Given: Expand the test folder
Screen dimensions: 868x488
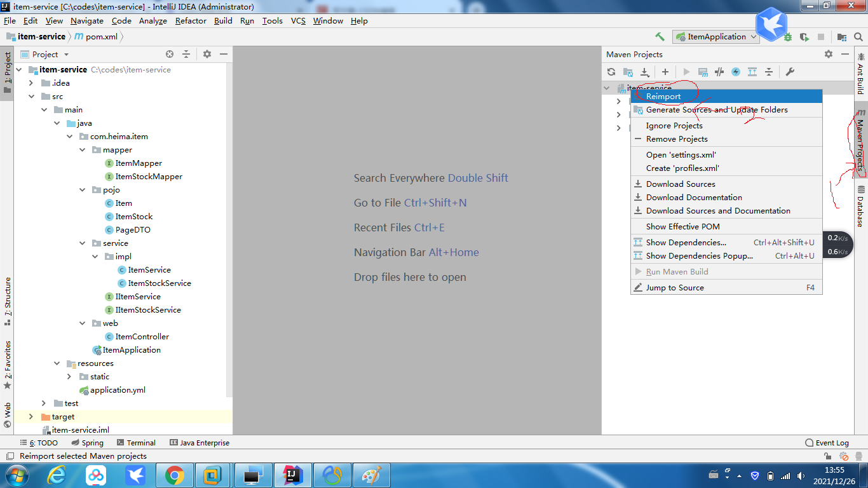Looking at the screenshot, I should 44,403.
